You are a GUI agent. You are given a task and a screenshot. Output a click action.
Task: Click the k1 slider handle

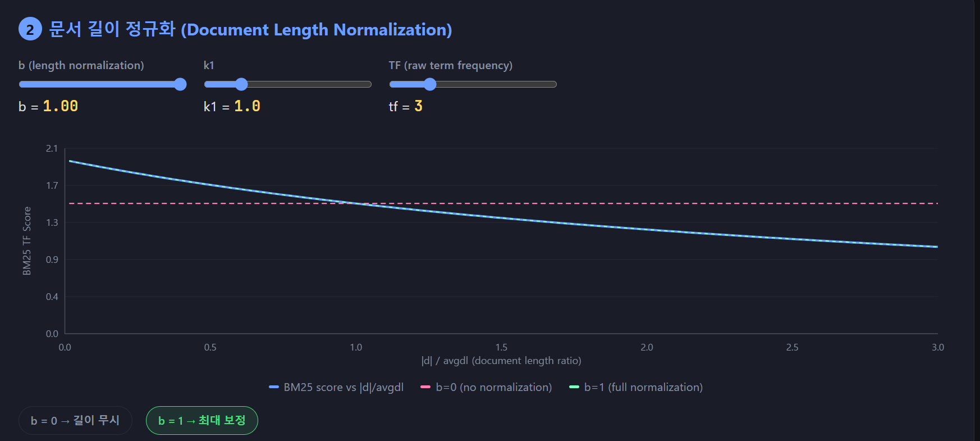(241, 84)
